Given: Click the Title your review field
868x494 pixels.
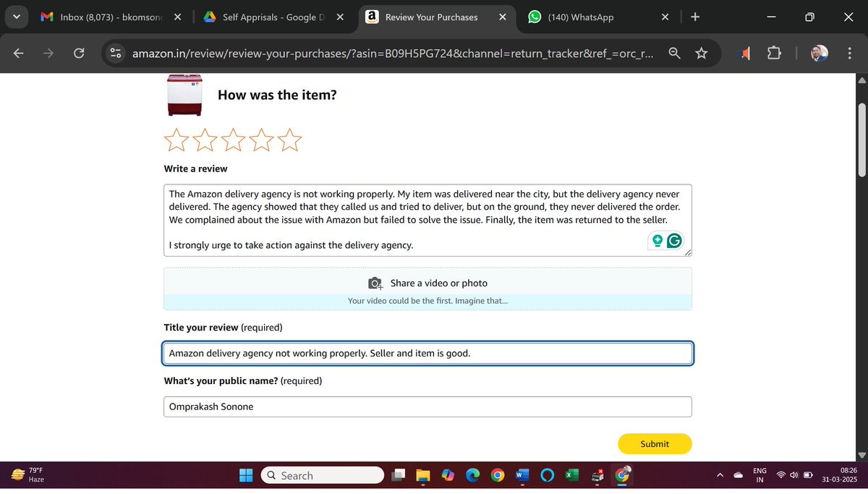Looking at the screenshot, I should (x=427, y=353).
